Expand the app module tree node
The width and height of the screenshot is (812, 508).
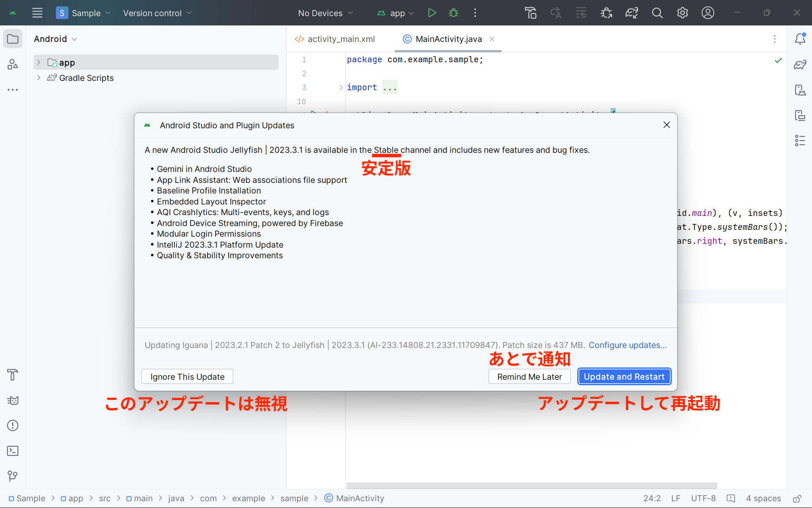[x=38, y=62]
